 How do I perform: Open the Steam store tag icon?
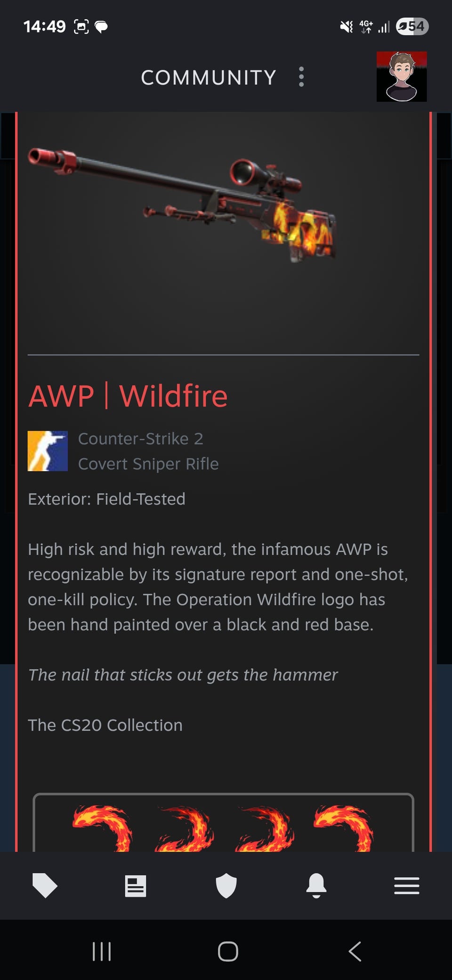pos(45,885)
